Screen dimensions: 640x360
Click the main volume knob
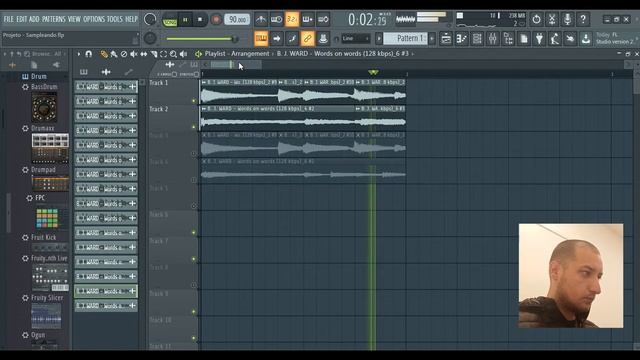click(x=150, y=19)
